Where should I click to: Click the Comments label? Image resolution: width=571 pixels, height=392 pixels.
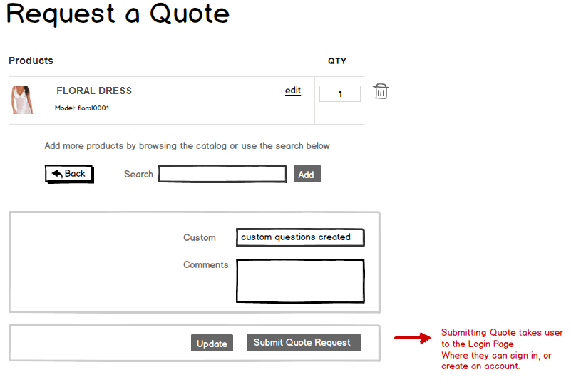206,264
